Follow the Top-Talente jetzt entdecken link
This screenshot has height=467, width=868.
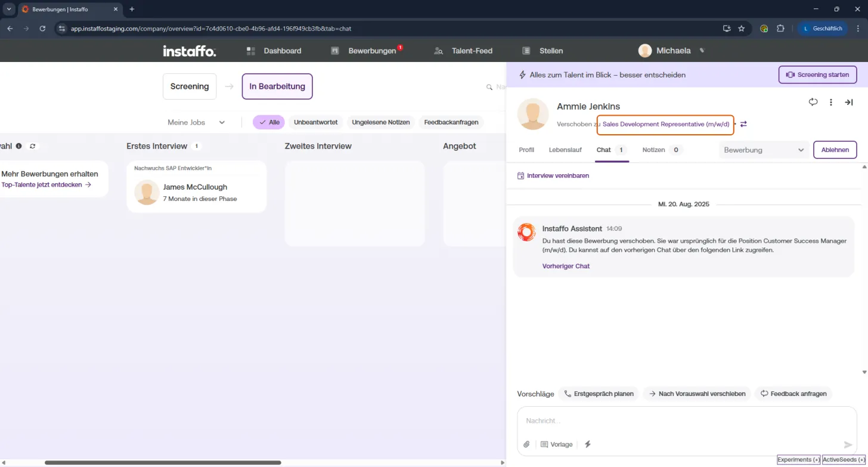46,185
